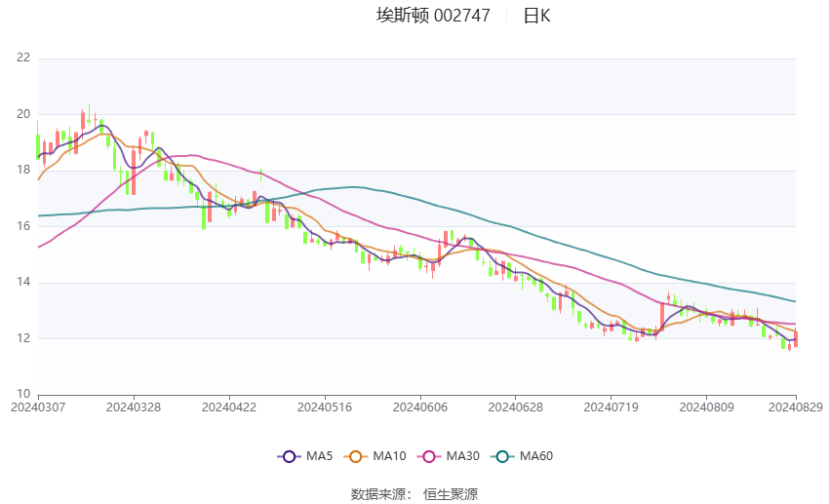Viewport: 829px width, 504px height.
Task: Click the data source text 恒生聚源
Action: [x=451, y=494]
